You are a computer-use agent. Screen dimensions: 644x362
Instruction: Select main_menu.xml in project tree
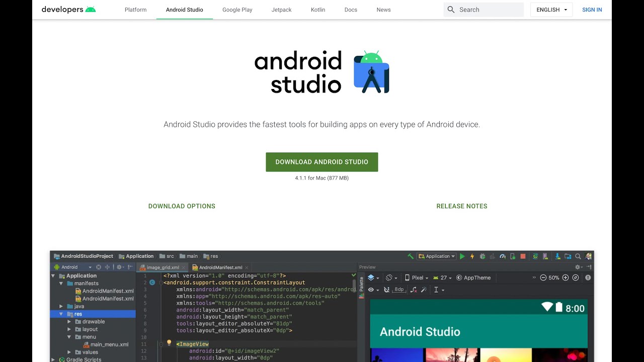tap(106, 344)
